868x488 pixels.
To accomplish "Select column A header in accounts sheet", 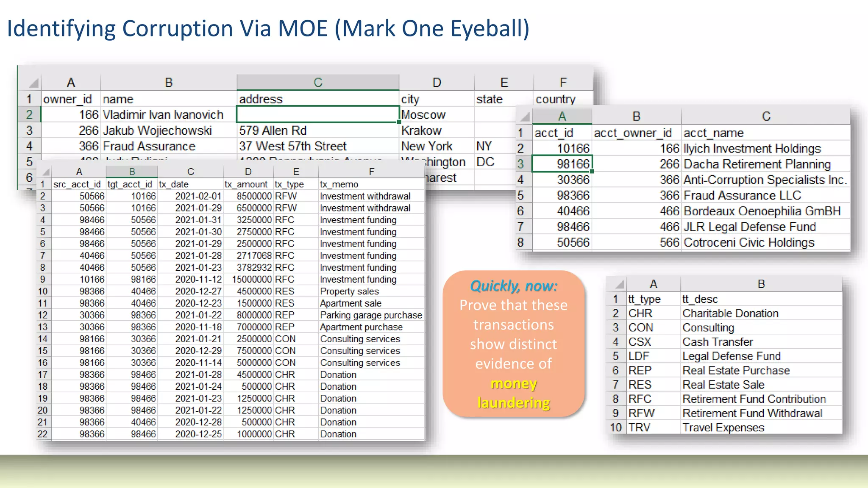I will pos(562,116).
